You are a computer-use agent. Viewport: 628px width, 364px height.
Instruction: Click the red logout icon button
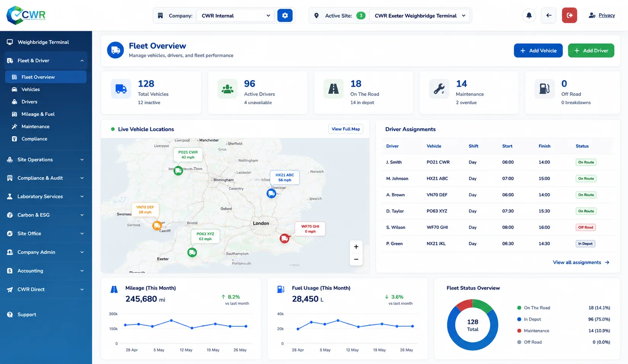pyautogui.click(x=569, y=16)
